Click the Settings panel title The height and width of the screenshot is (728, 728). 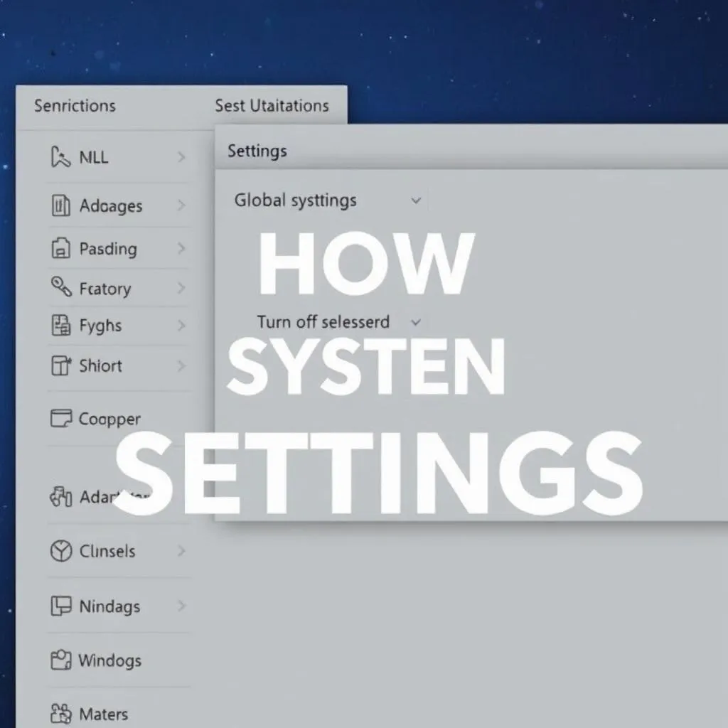coord(257,151)
